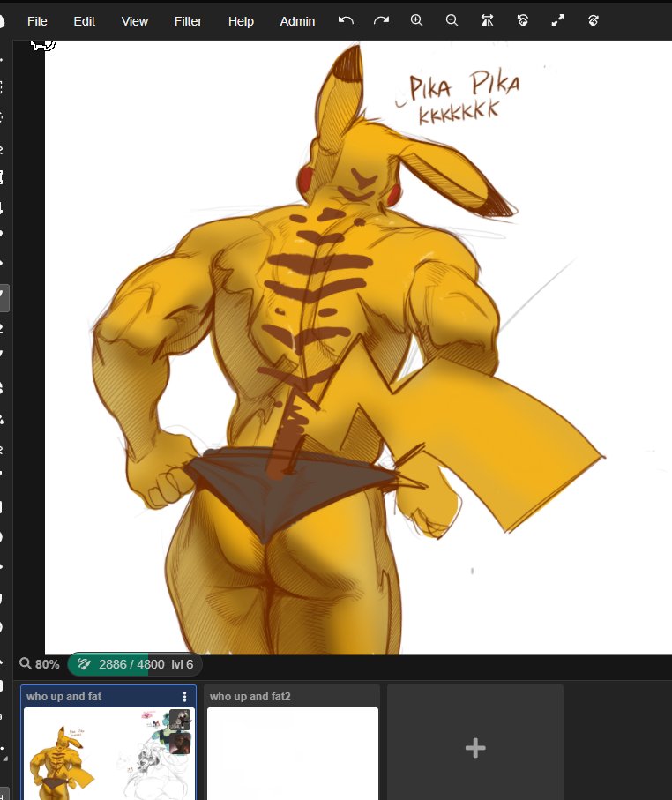
Task: Rotate the canvas view counter-clockwise
Action: coord(522,20)
